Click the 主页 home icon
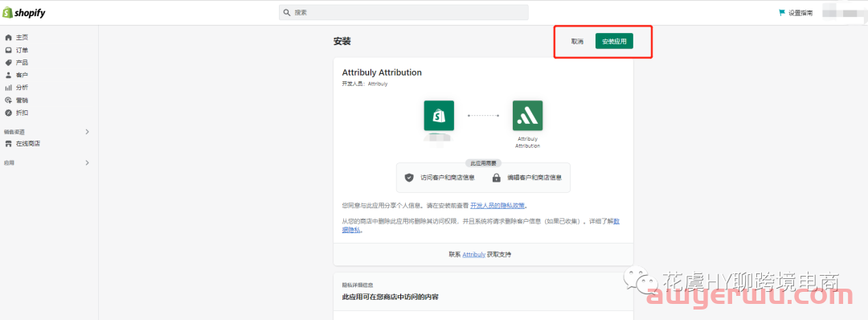 click(8, 38)
